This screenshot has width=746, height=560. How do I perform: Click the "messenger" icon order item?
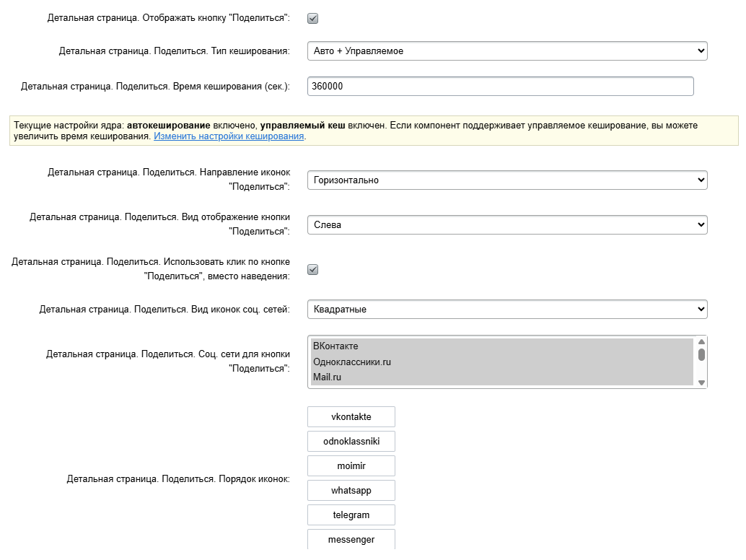(351, 539)
